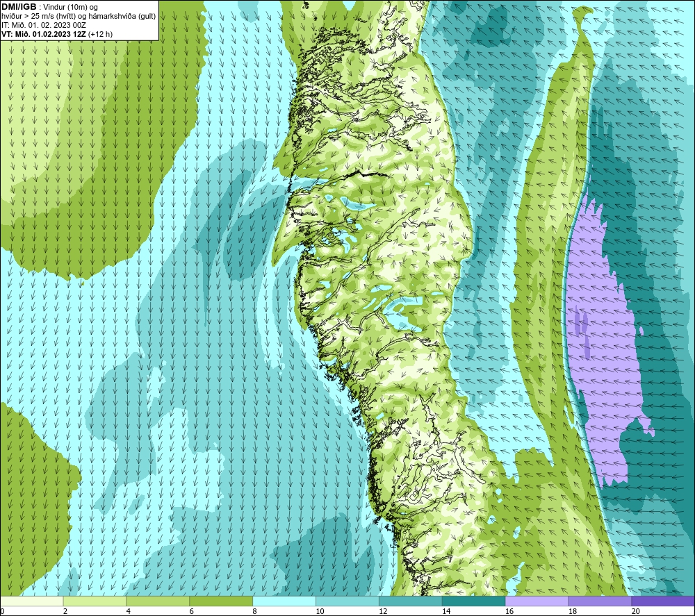This screenshot has height=616, width=695.
Task: Click the 0-2 m/s pale yellow legend swatch
Action: (32, 601)
